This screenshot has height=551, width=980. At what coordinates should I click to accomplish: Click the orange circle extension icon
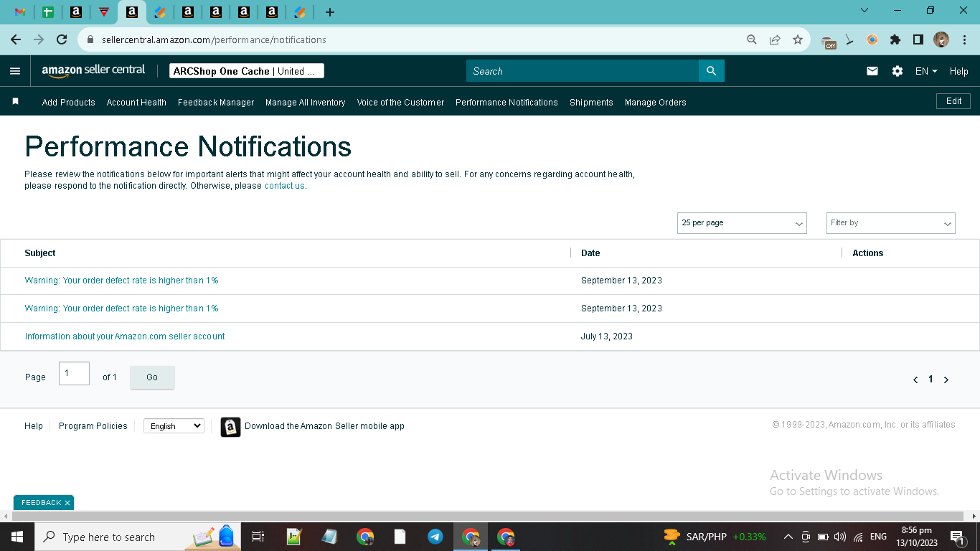tap(872, 39)
